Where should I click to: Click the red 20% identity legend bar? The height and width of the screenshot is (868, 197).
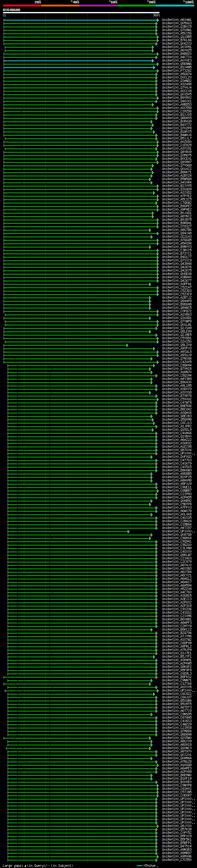tap(22, 6)
